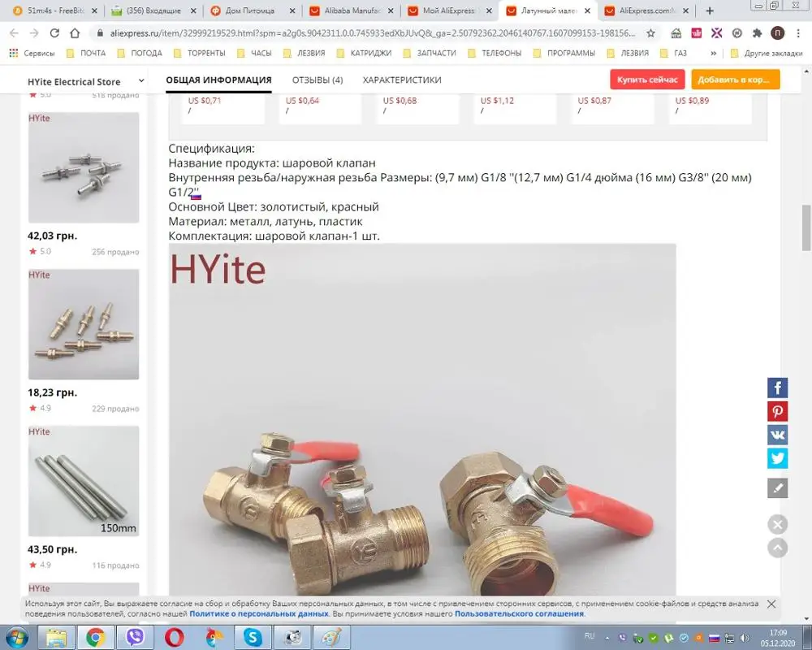Screen dimensions: 812x650
Task: Switch to the ХАРАКТЕРИСТИКИ tab
Action: [x=402, y=80]
